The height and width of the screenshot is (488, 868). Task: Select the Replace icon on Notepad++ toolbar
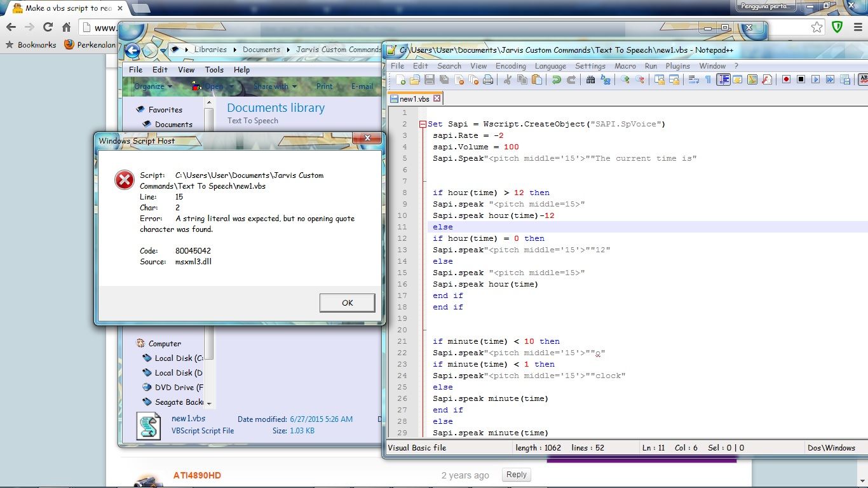pos(606,79)
